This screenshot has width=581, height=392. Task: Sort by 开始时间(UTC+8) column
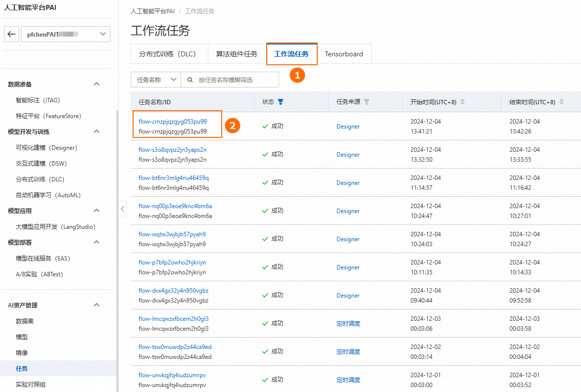tap(462, 102)
